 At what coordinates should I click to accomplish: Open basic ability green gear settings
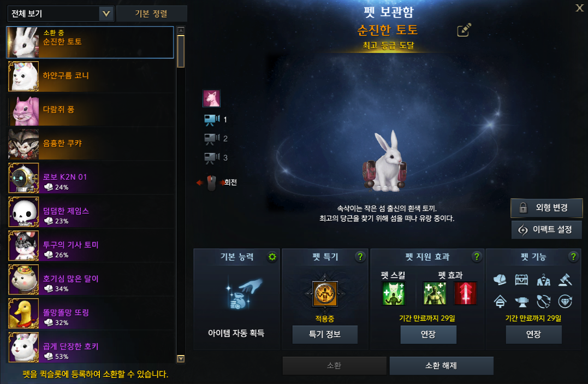(x=272, y=257)
